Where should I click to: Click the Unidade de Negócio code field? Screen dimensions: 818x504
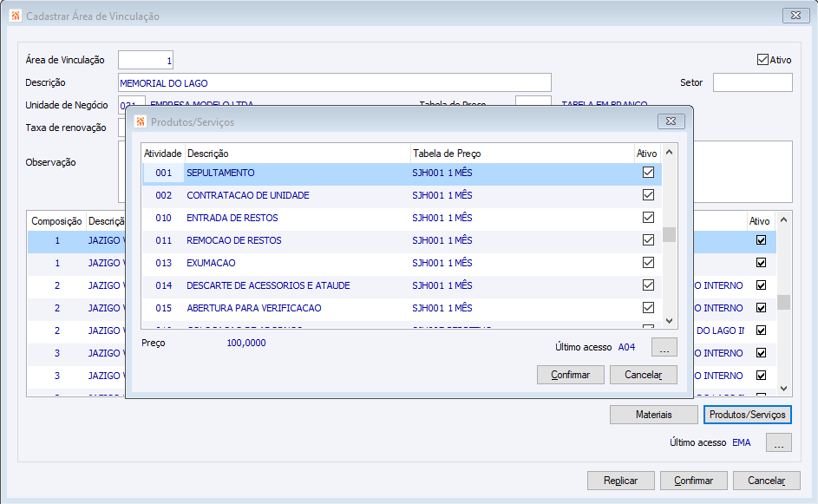click(132, 101)
